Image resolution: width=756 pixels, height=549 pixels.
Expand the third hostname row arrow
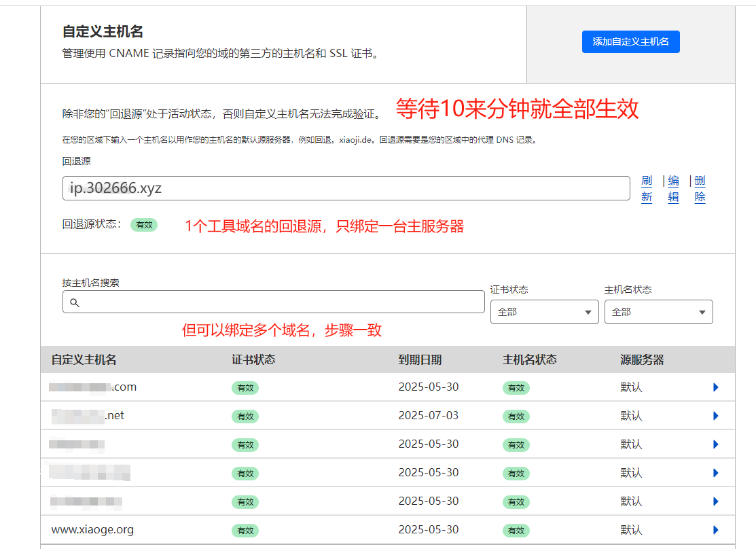pos(715,444)
